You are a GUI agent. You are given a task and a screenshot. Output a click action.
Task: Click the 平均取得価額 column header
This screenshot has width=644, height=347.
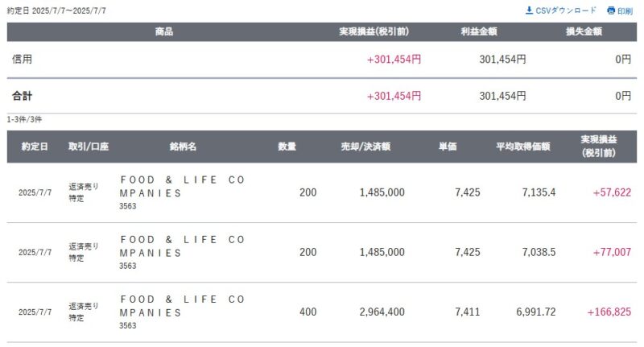click(522, 147)
